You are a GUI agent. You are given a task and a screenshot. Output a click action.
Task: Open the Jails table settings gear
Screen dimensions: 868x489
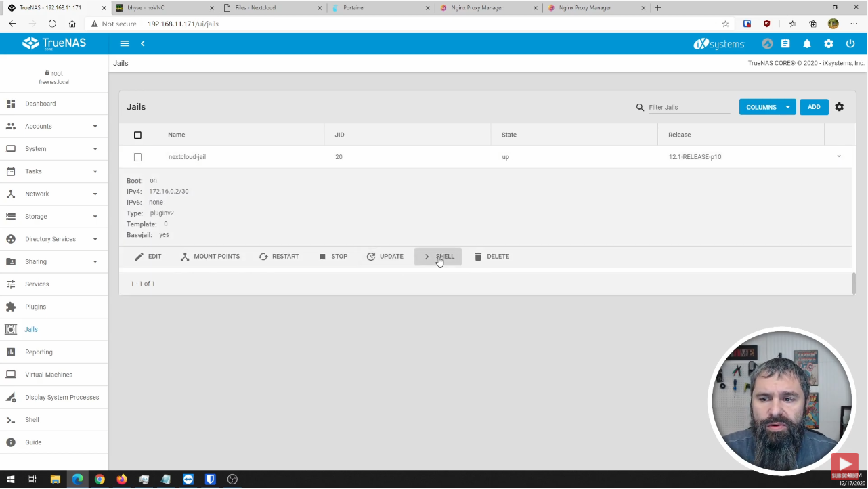(x=840, y=107)
